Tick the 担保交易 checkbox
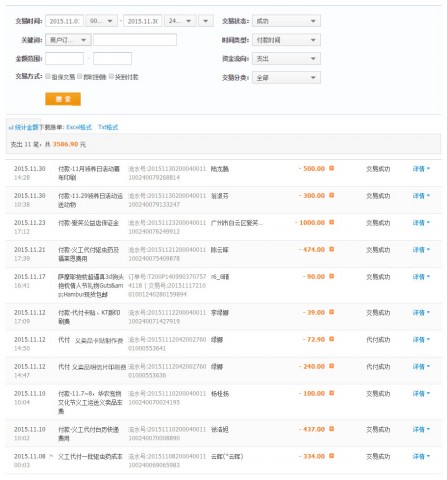The width and height of the screenshot is (447, 480). [48, 76]
